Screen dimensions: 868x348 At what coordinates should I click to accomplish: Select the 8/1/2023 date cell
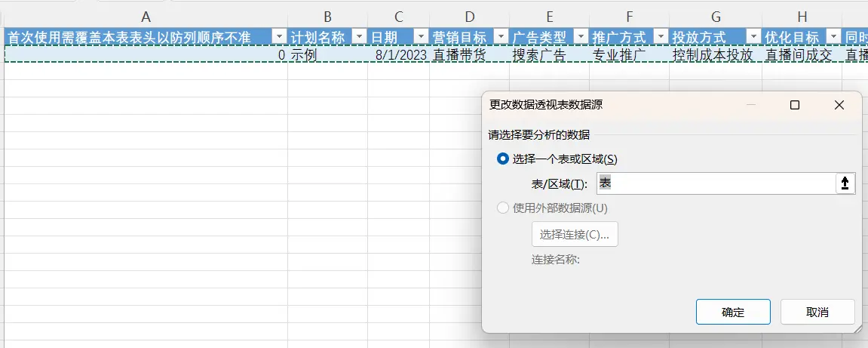tap(399, 55)
